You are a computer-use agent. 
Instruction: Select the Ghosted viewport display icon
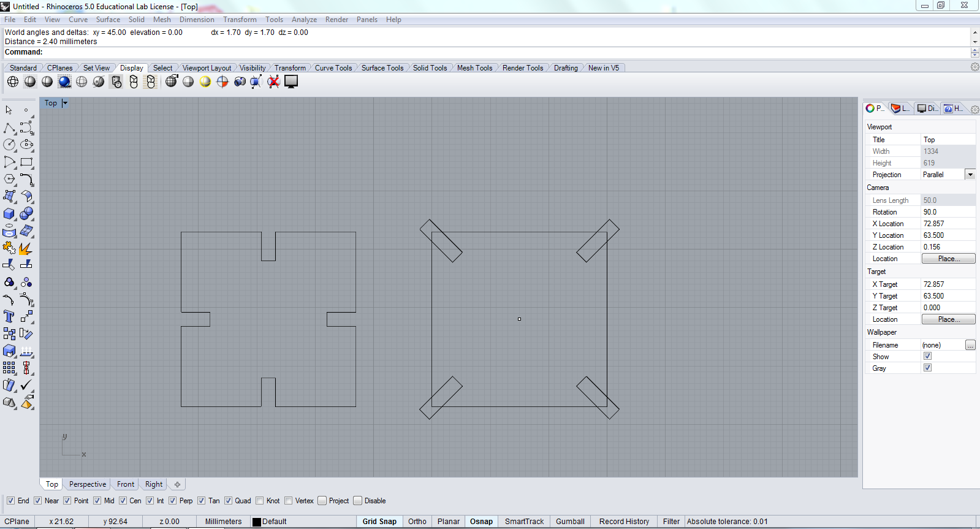point(82,82)
